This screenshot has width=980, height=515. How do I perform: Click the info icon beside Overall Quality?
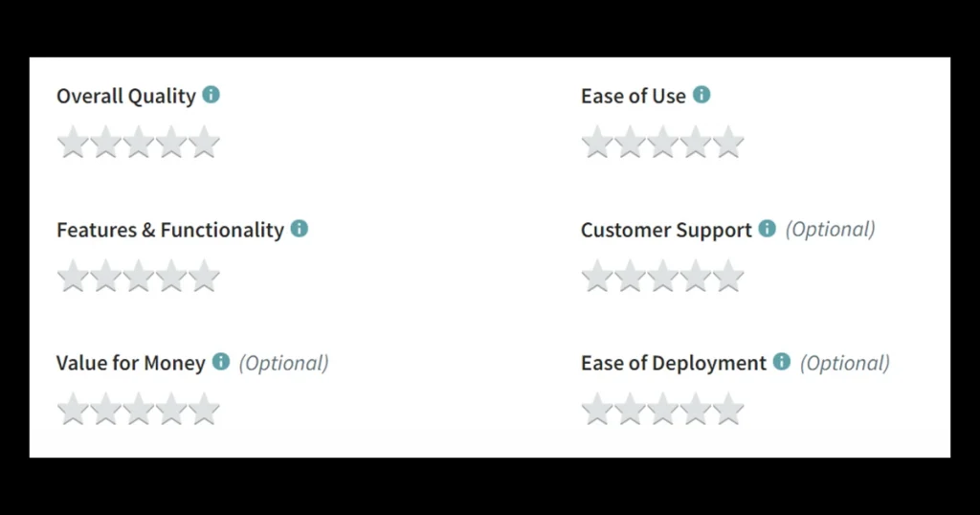212,95
